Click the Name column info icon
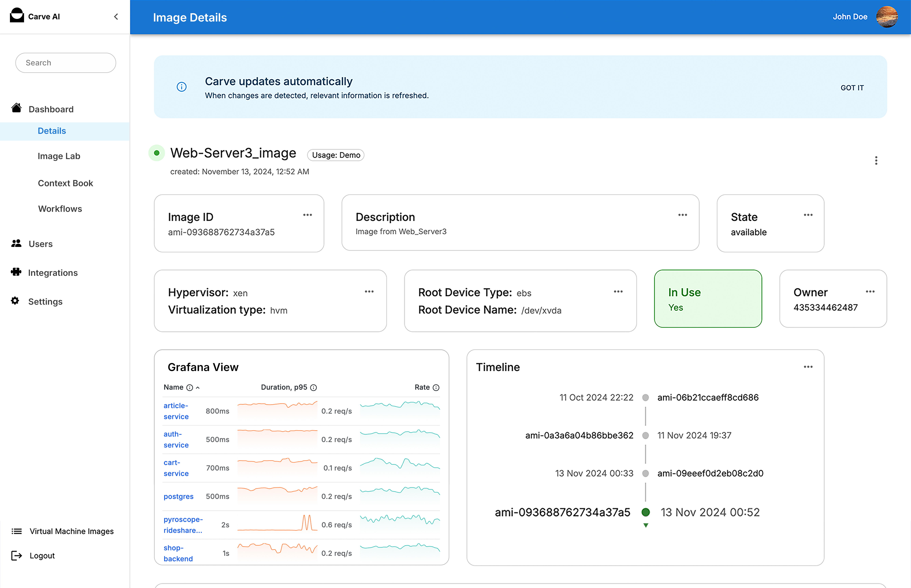This screenshot has height=588, width=911. coord(190,388)
